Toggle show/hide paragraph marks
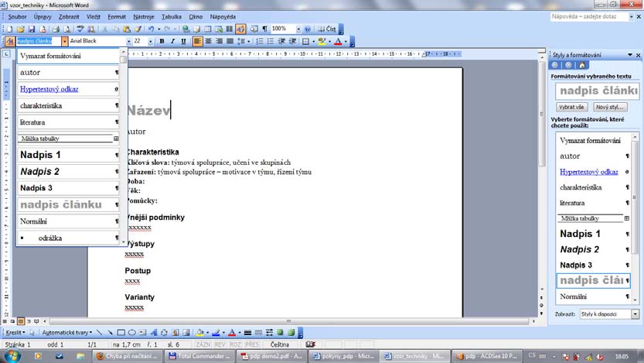This screenshot has height=363, width=644. pyautogui.click(x=265, y=29)
